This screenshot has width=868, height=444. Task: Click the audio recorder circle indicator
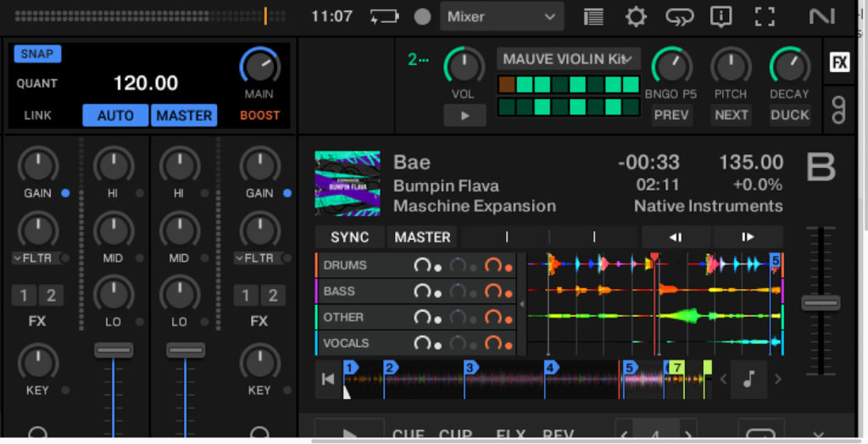pyautogui.click(x=422, y=16)
